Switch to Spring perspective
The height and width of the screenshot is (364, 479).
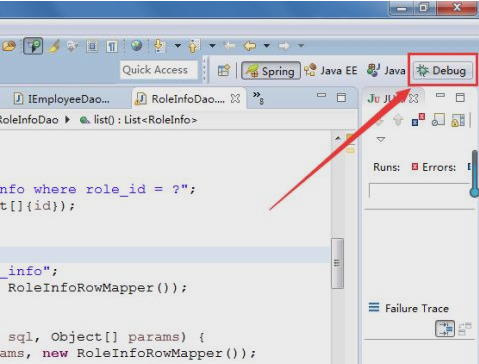tap(271, 71)
